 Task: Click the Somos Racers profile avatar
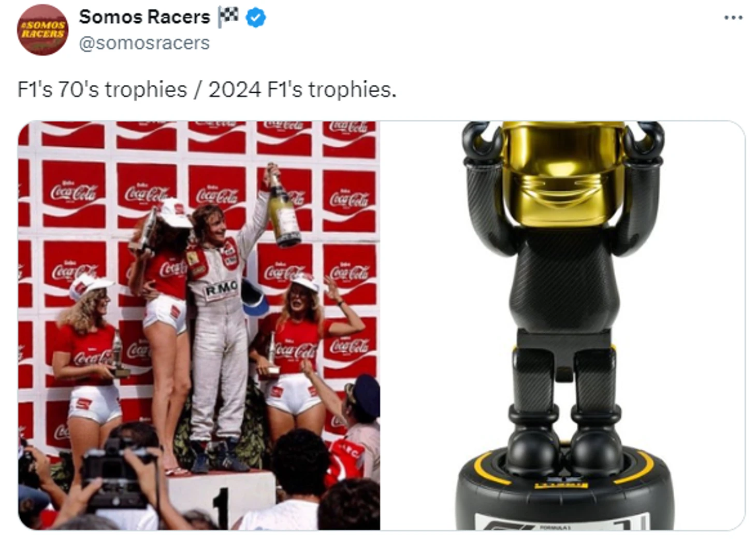tap(42, 30)
